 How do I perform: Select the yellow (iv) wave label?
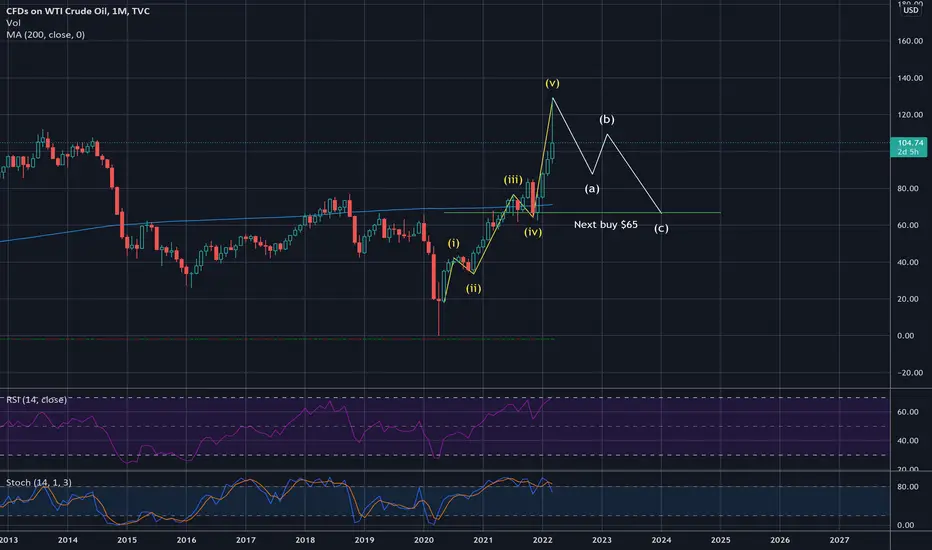point(533,232)
